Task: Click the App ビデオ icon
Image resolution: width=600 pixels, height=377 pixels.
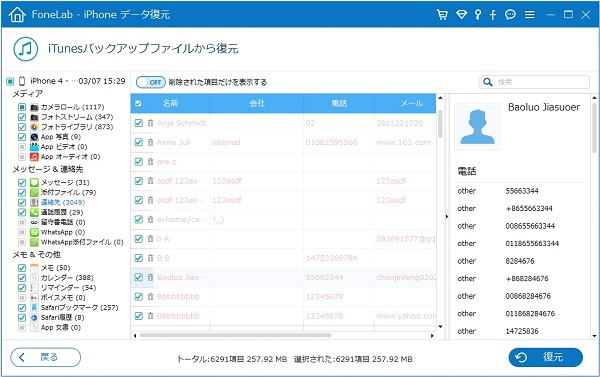Action: pyautogui.click(x=34, y=147)
